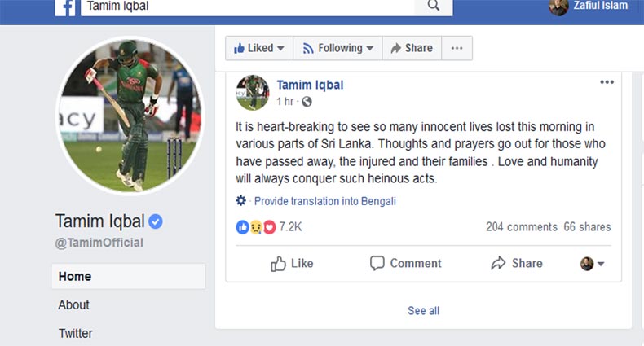Click Provide translation into Bengali link
Viewport: 644px width, 346px height.
324,201
